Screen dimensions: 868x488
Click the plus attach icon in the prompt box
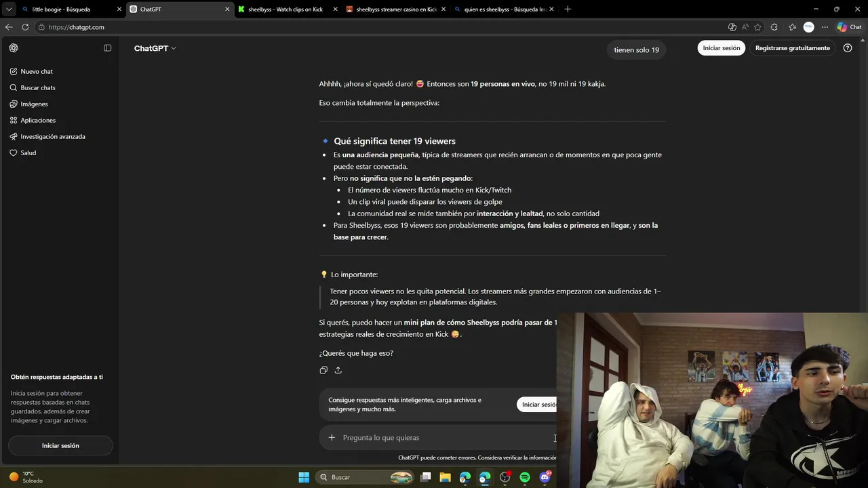coord(332,438)
